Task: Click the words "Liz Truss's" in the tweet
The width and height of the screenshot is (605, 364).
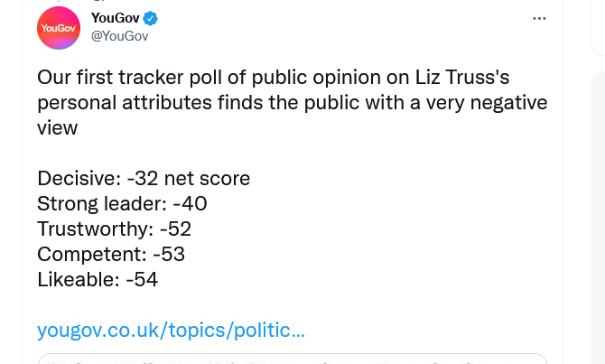Action: pyautogui.click(x=462, y=77)
